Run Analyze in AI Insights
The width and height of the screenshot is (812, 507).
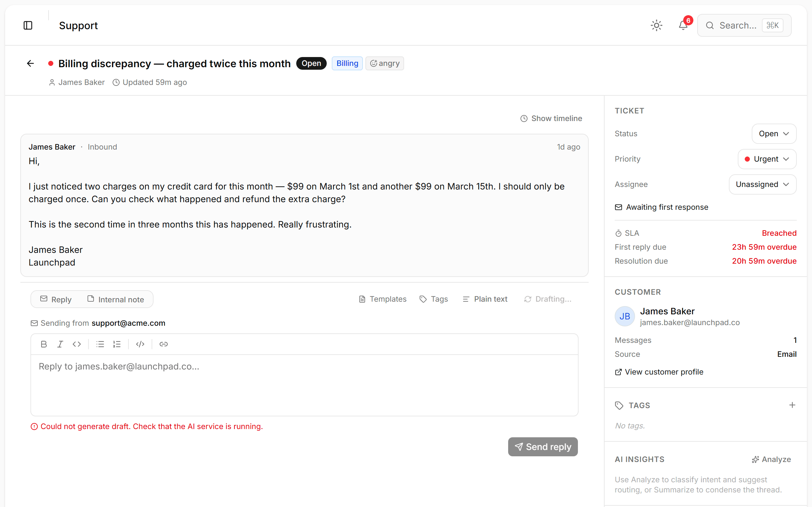coord(771,459)
